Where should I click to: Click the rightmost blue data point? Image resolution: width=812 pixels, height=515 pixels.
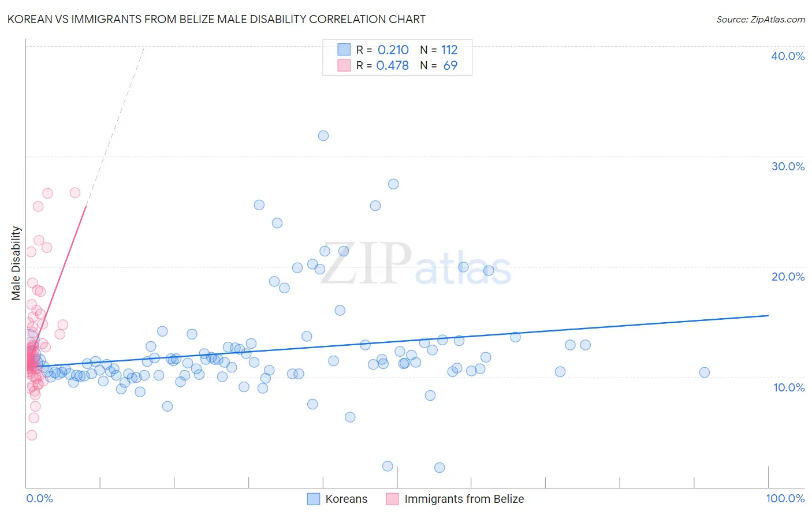tap(705, 372)
